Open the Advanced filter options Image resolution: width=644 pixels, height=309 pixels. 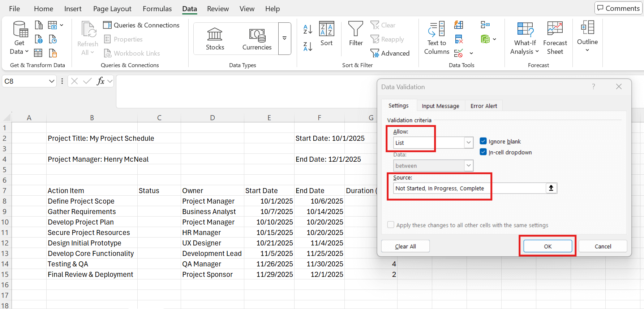[x=390, y=53]
